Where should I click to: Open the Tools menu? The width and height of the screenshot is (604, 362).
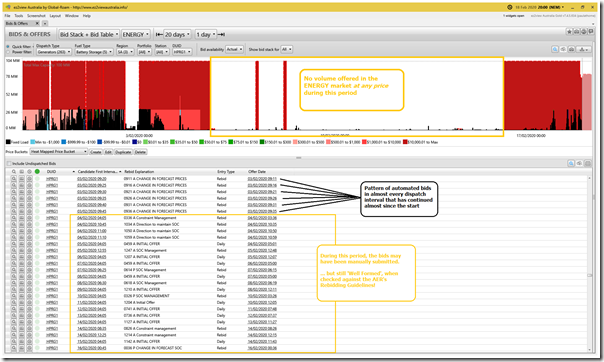pyautogui.click(x=19, y=16)
